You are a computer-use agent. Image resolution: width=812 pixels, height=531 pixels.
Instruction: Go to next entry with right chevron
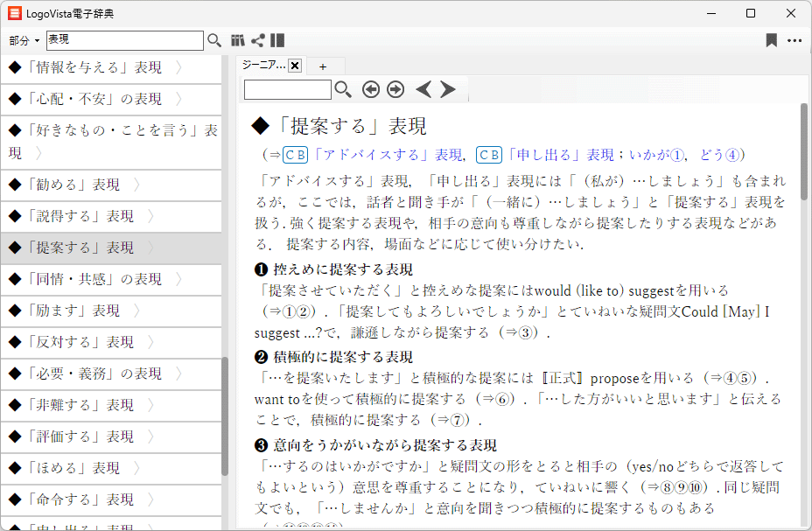pyautogui.click(x=448, y=89)
